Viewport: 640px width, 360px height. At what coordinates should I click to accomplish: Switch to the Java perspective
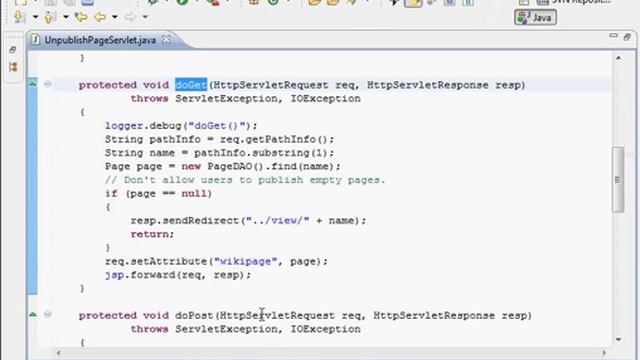pos(535,18)
